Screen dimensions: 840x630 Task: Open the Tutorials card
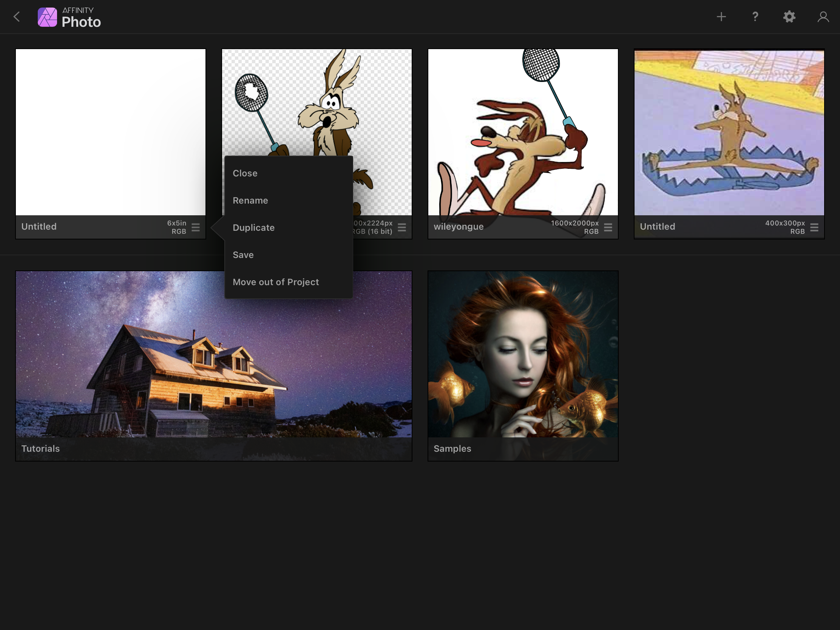coord(214,366)
